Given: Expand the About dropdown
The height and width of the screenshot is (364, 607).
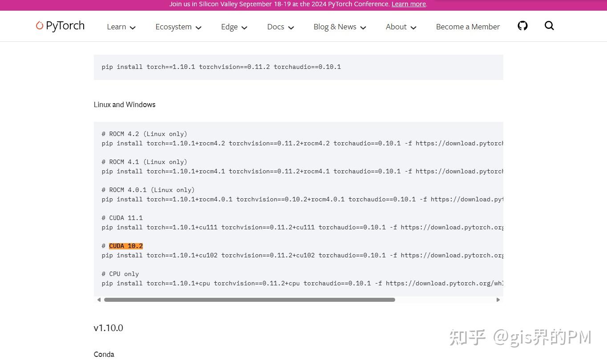Looking at the screenshot, I should [x=413, y=27].
